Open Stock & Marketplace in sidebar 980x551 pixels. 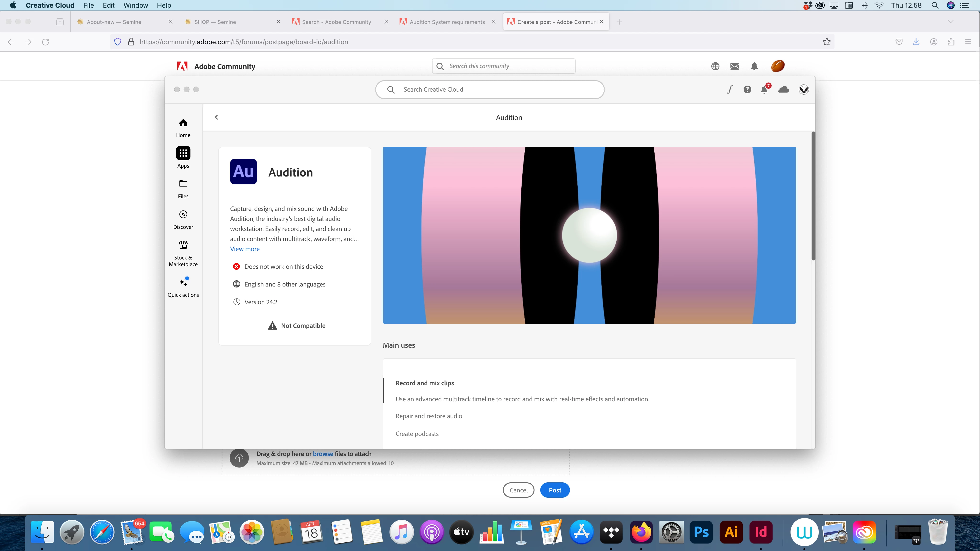pos(183,253)
